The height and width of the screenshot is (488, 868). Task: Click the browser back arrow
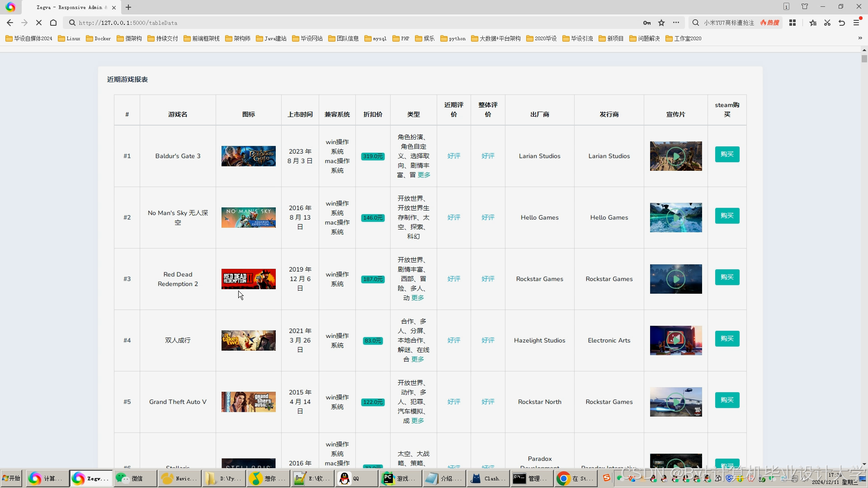point(10,23)
